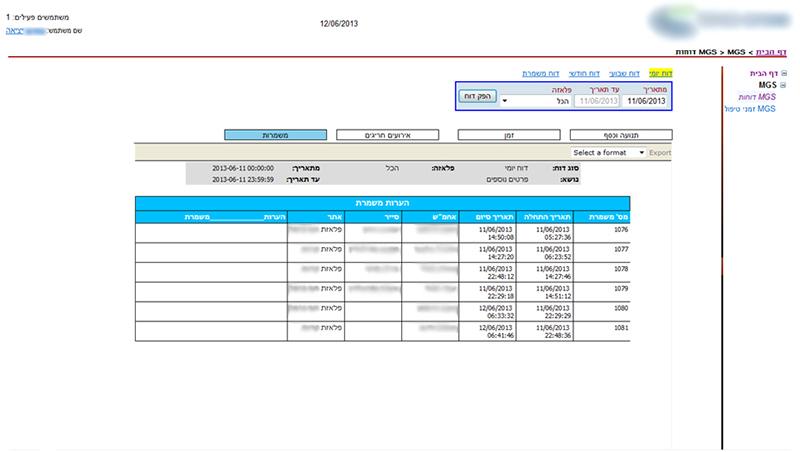800x452 pixels.
Task: Click shift number 1077 cell
Action: 602,253
